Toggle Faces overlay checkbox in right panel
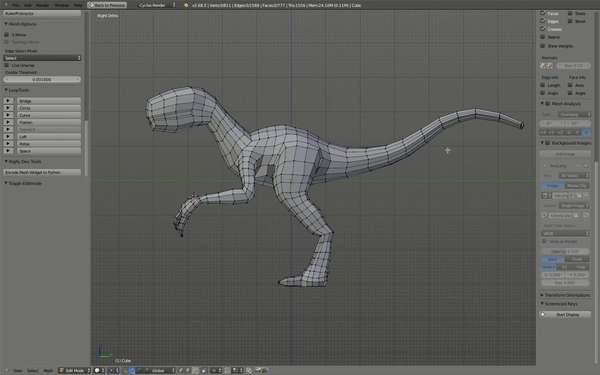 543,13
